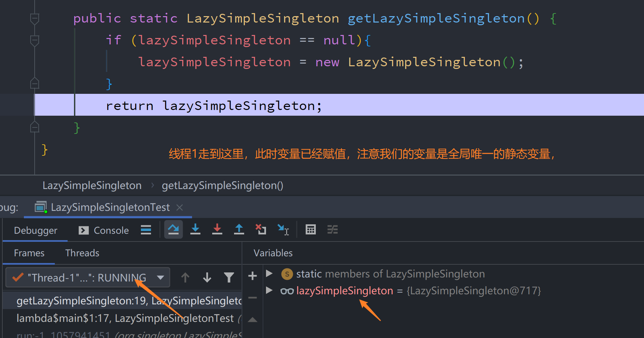644x338 pixels.
Task: Click the getLazySimpleSingleton method name in the signature
Action: (436, 18)
